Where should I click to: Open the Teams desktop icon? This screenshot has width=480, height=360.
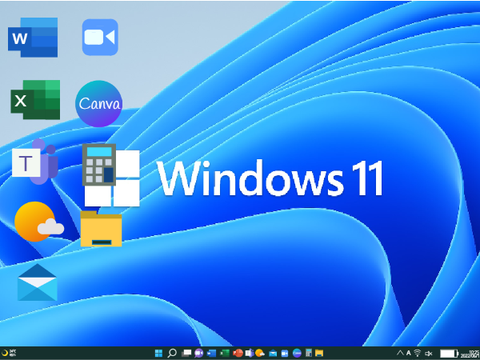35,162
